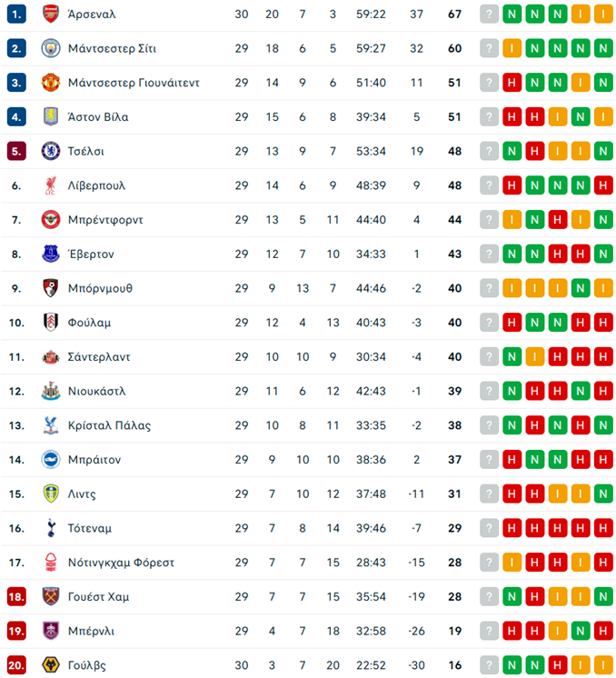Click the Chelsea club crest
The image size is (616, 678).
coord(50,151)
